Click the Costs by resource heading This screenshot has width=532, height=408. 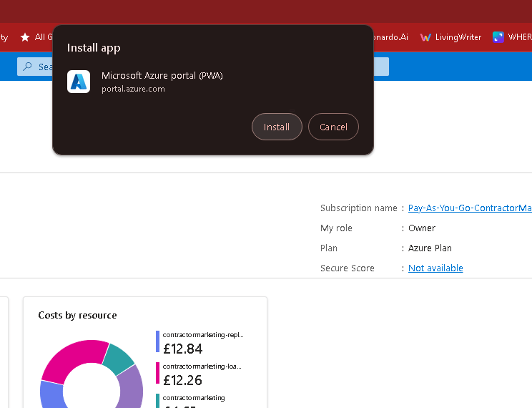(x=77, y=315)
